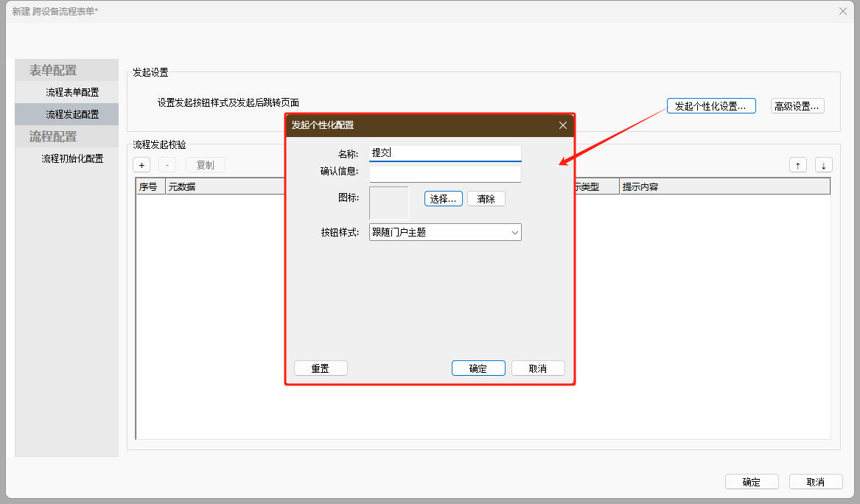Close the 新建 跨设备流程表单 window

tap(843, 11)
